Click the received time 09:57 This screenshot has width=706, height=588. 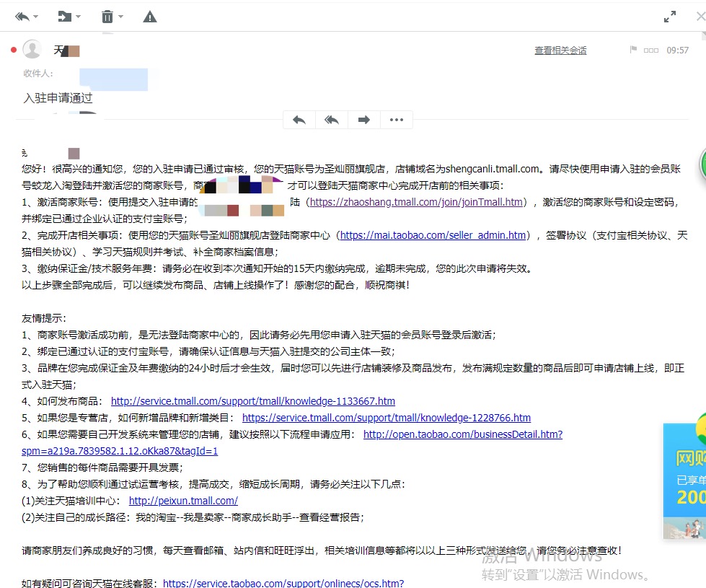[x=678, y=51]
